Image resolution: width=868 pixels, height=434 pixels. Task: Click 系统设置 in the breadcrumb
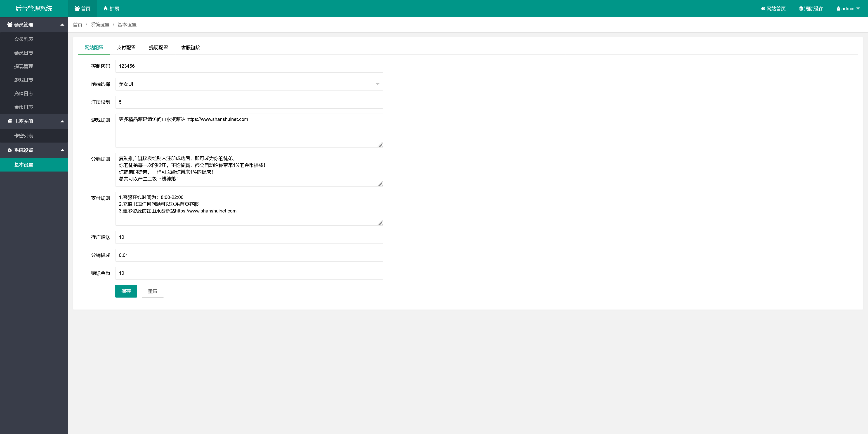(100, 25)
